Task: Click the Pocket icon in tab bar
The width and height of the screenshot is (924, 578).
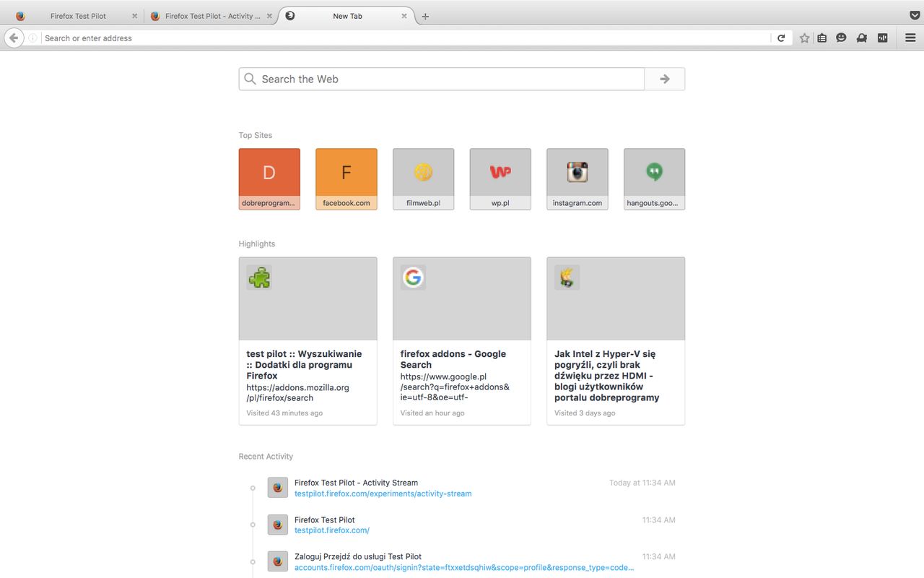Action: pyautogui.click(x=915, y=15)
